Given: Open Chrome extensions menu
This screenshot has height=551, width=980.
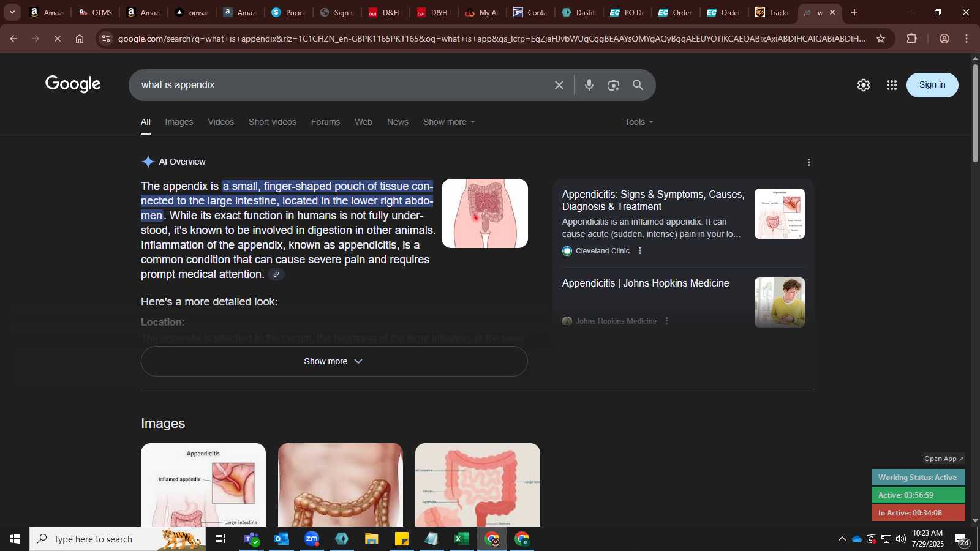Looking at the screenshot, I should point(912,39).
